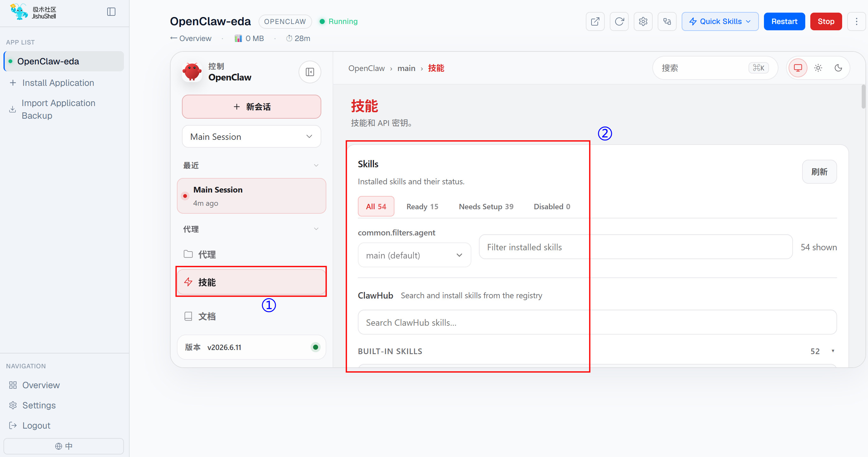
Task: Switch to light theme sun icon
Action: (818, 68)
